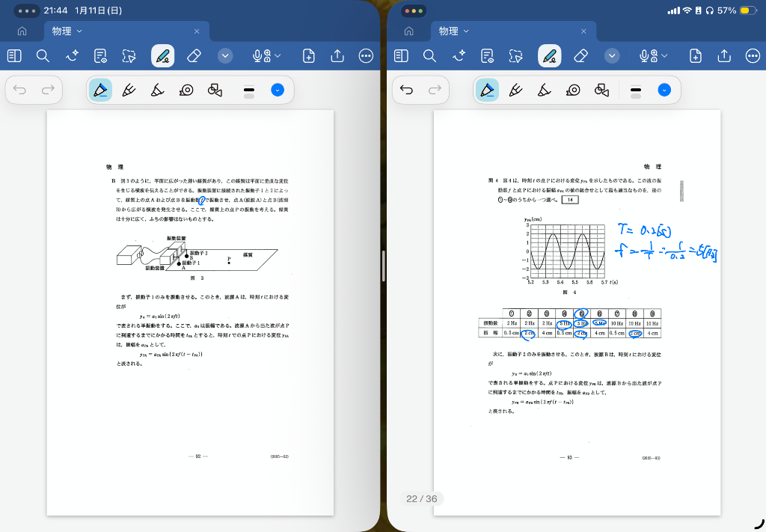
Task: Pick the shapes tool in the left window
Action: pos(215,91)
